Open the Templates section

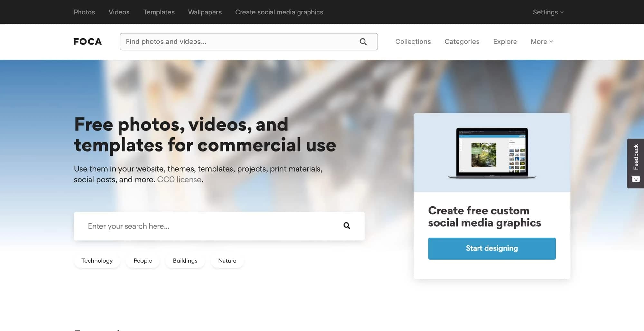pyautogui.click(x=159, y=12)
